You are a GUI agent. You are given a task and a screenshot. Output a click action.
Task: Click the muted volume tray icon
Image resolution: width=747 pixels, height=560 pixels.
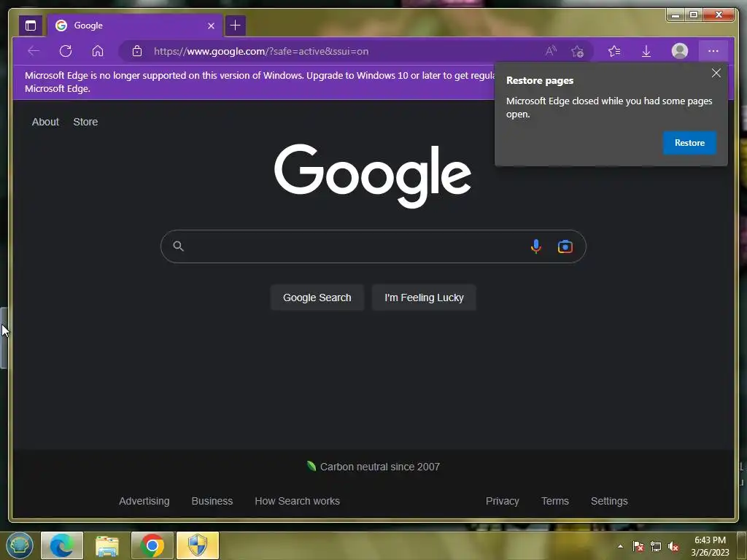(673, 546)
